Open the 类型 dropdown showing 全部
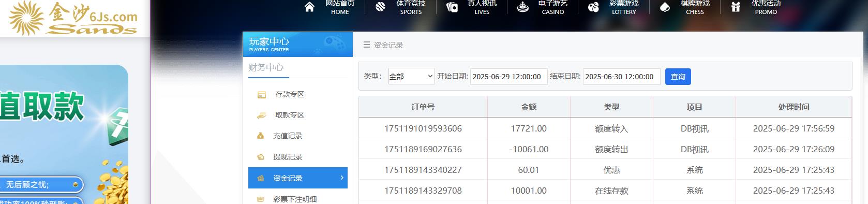The image size is (868, 204). pyautogui.click(x=412, y=76)
